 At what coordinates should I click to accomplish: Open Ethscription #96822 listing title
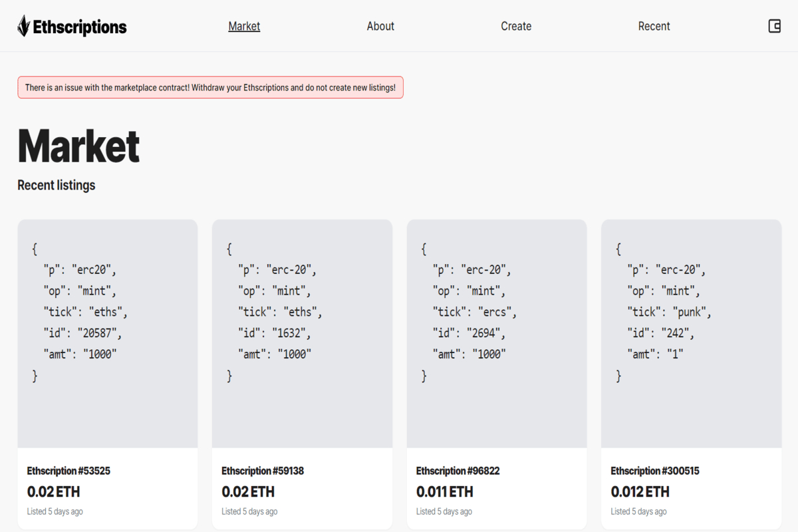pos(458,471)
